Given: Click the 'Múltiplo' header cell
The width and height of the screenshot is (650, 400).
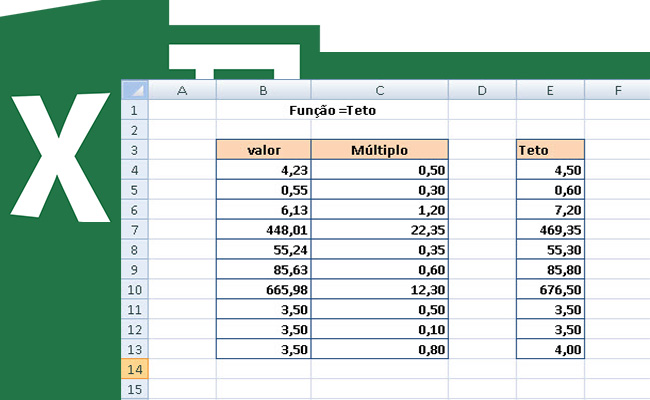Looking at the screenshot, I should click(x=380, y=150).
